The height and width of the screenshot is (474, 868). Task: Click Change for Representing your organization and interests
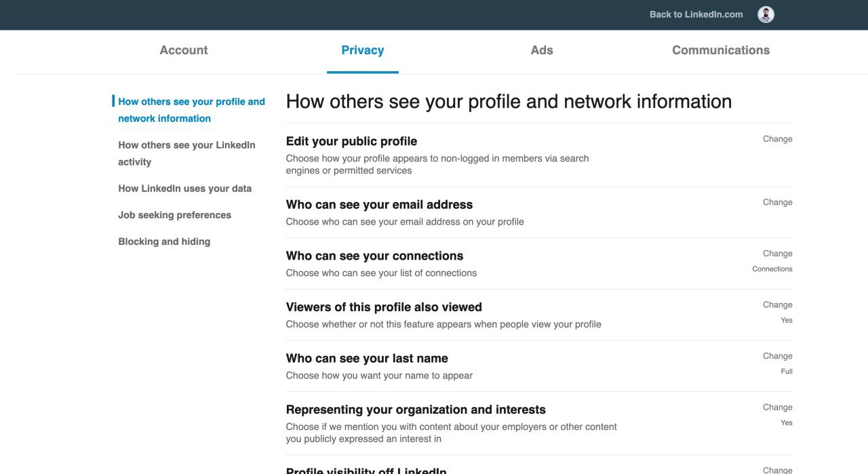pos(777,408)
